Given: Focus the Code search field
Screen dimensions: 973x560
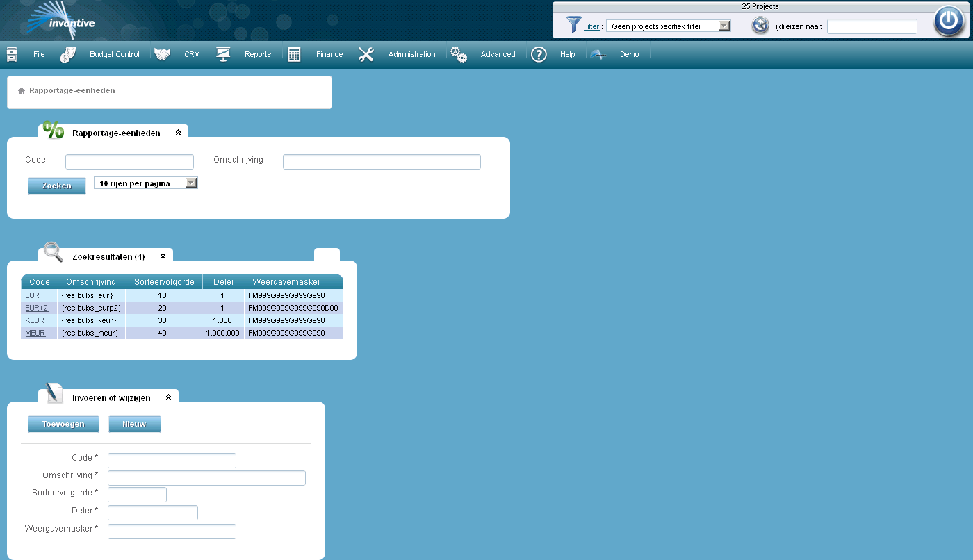Looking at the screenshot, I should pos(129,162).
